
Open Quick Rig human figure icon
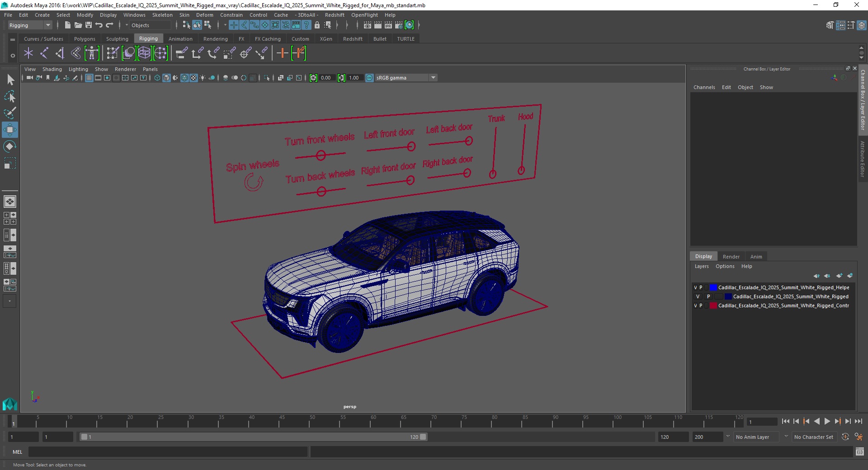tap(92, 53)
